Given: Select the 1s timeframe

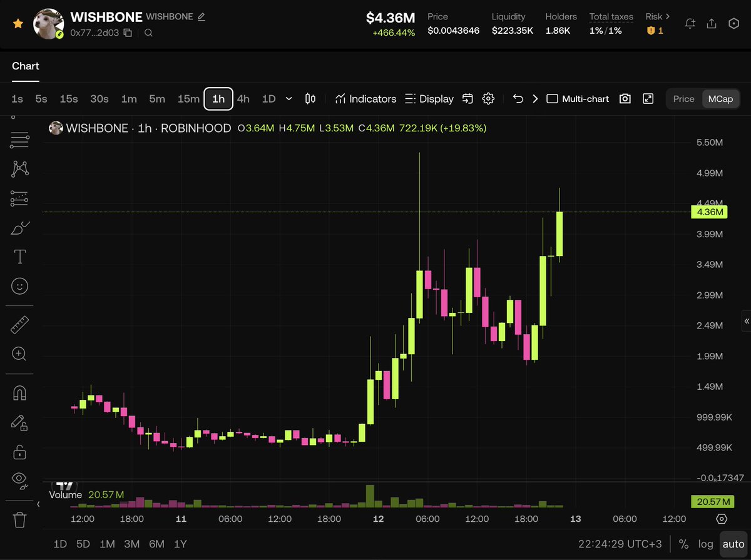Looking at the screenshot, I should point(18,99).
